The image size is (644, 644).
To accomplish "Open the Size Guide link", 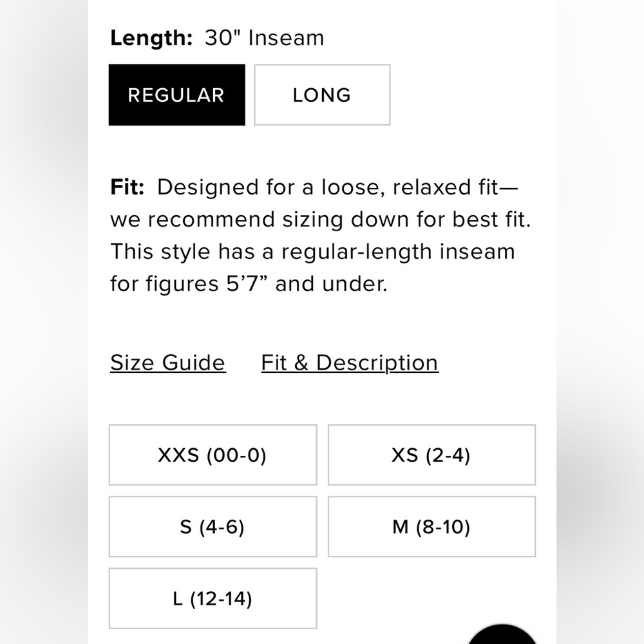I will (168, 363).
